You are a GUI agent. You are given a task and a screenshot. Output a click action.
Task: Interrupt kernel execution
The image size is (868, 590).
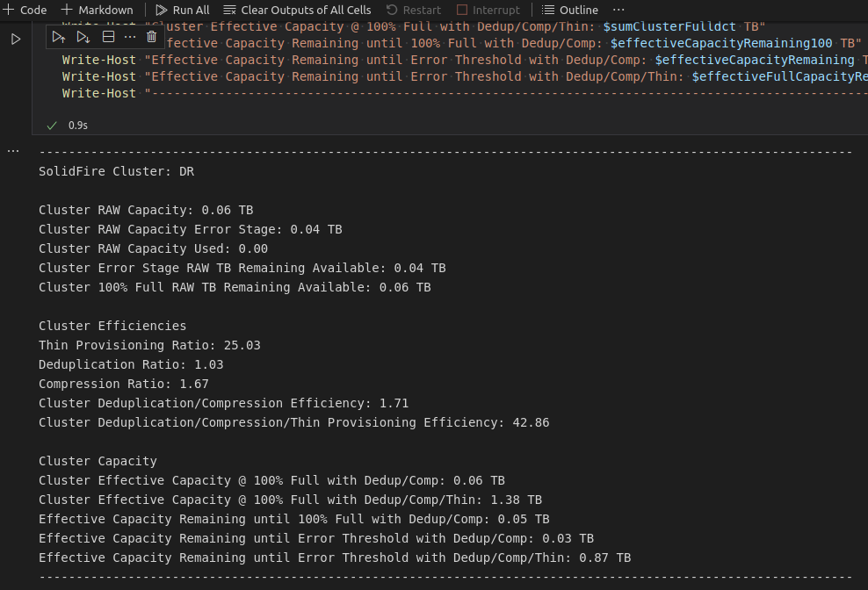(488, 10)
